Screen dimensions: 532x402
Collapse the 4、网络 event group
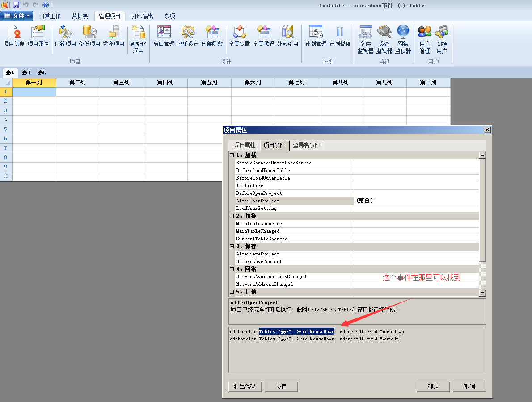tap(232, 269)
